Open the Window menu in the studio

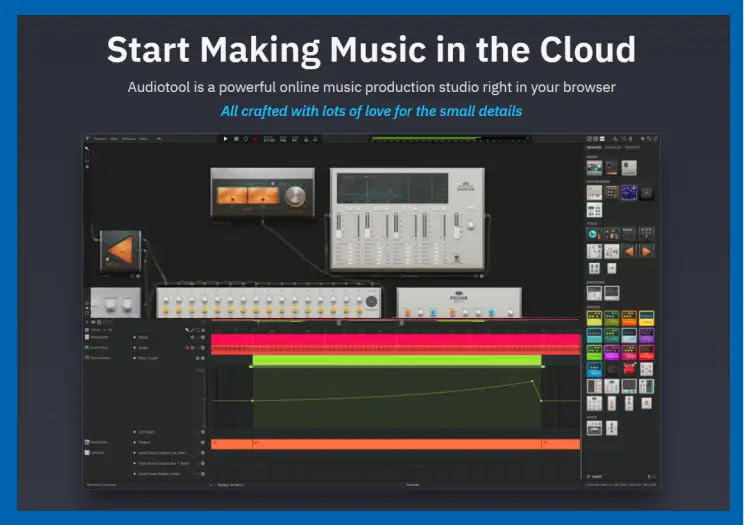pos(129,139)
